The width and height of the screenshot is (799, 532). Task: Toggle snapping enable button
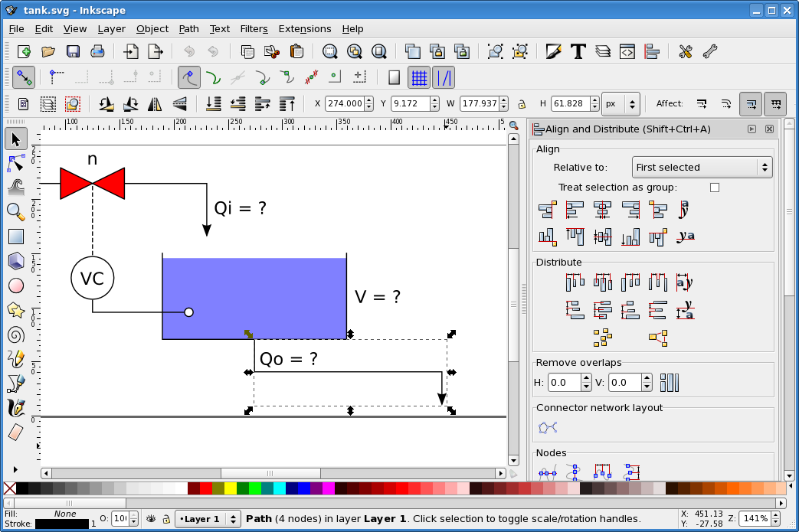click(x=24, y=77)
